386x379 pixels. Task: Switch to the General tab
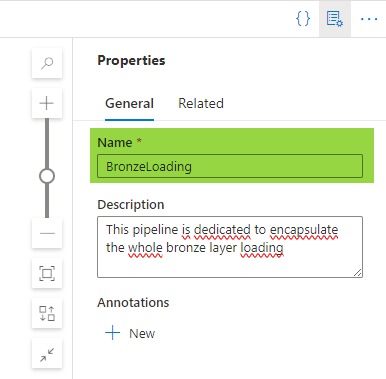tap(129, 103)
